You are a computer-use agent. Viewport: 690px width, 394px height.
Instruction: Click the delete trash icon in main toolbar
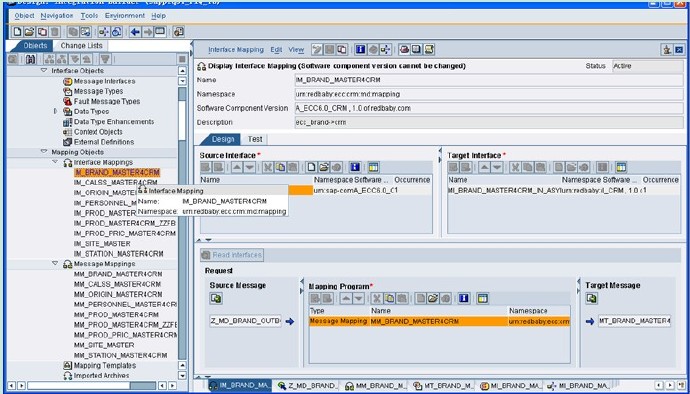pos(55,32)
